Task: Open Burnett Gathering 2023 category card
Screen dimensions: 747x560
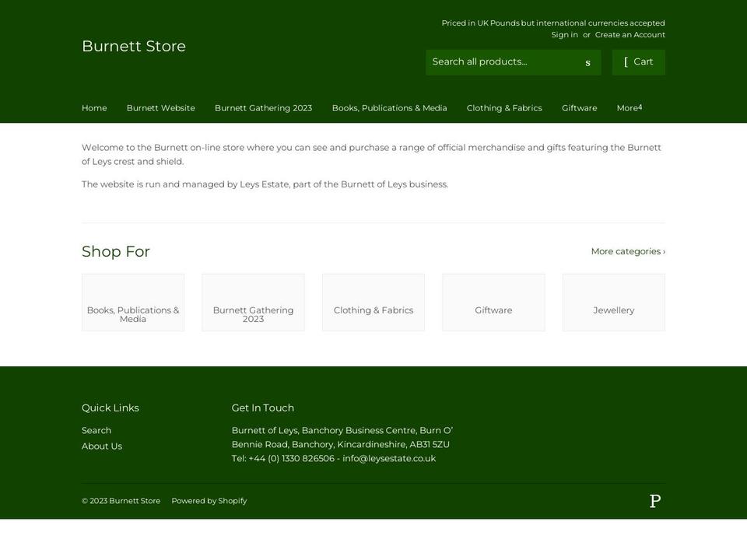Action: (253, 303)
